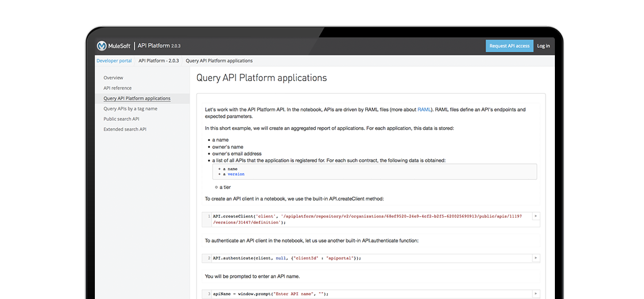Click the MuleSoft logo icon
Screen dimensions: 644x299
pyautogui.click(x=102, y=46)
